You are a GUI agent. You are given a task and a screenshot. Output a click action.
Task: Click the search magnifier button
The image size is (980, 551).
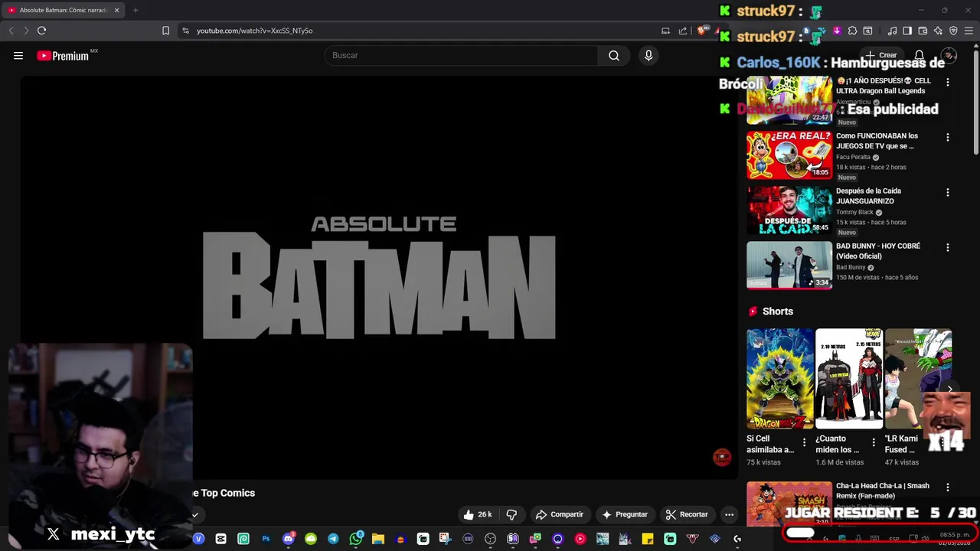coord(614,55)
